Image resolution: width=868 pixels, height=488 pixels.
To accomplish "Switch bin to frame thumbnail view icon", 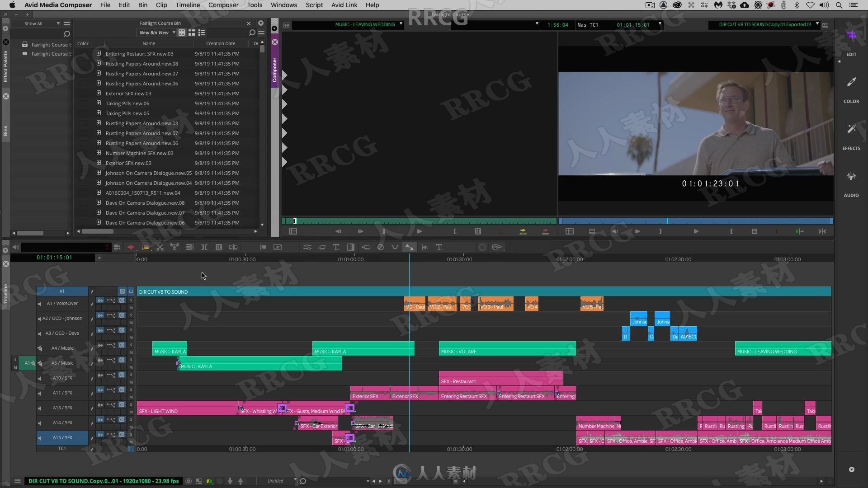I will pos(192,33).
